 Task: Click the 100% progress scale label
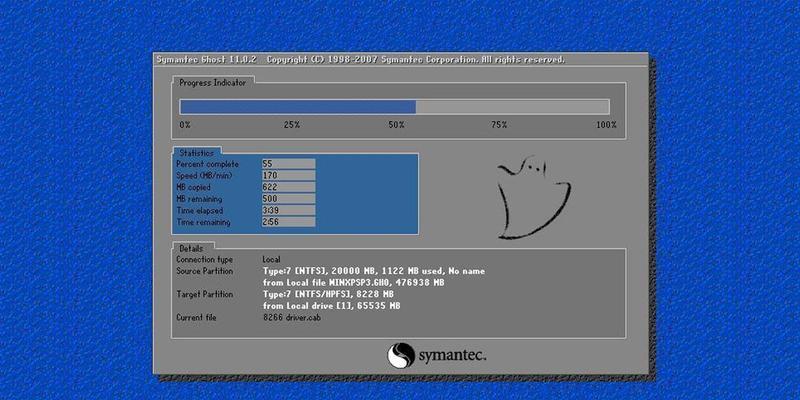[x=607, y=125]
